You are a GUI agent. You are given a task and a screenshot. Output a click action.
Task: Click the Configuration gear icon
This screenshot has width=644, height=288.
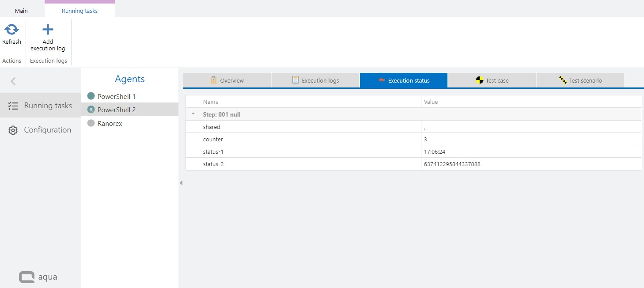pos(13,130)
